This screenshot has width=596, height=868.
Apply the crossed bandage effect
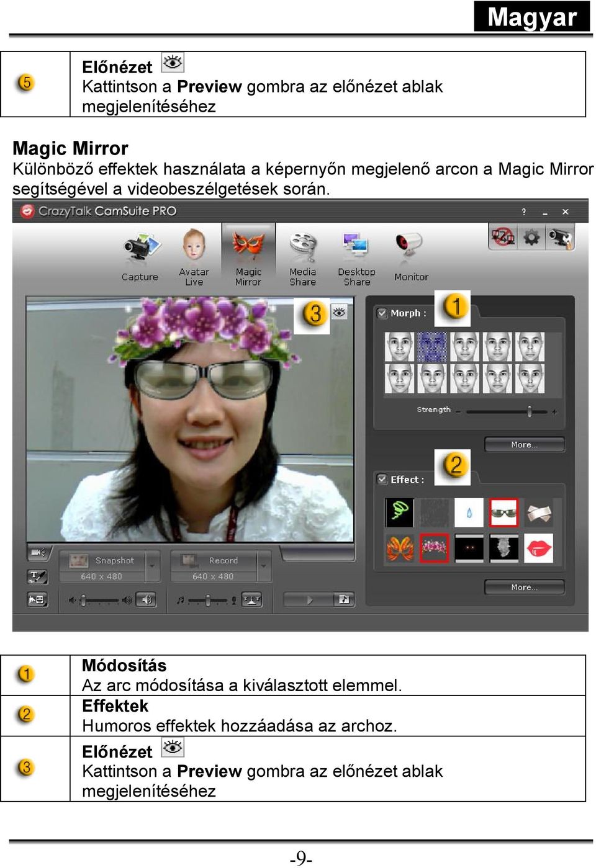(x=538, y=513)
